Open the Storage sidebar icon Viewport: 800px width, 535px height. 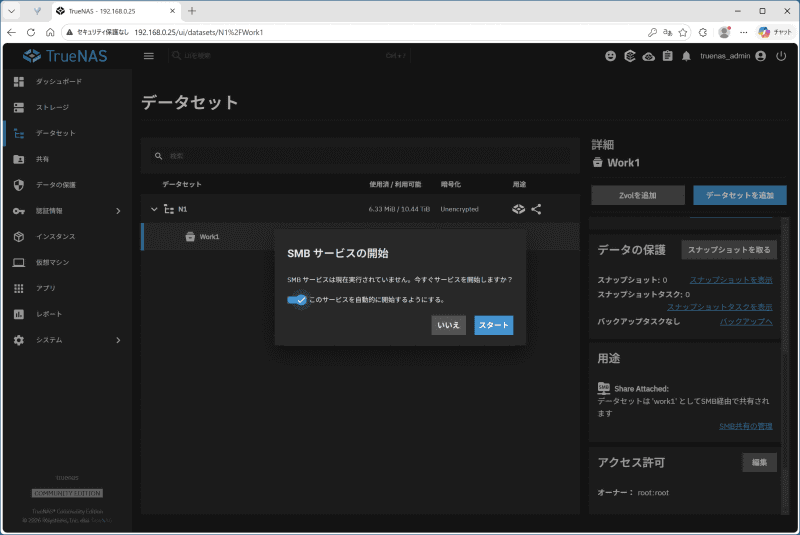pyautogui.click(x=19, y=108)
